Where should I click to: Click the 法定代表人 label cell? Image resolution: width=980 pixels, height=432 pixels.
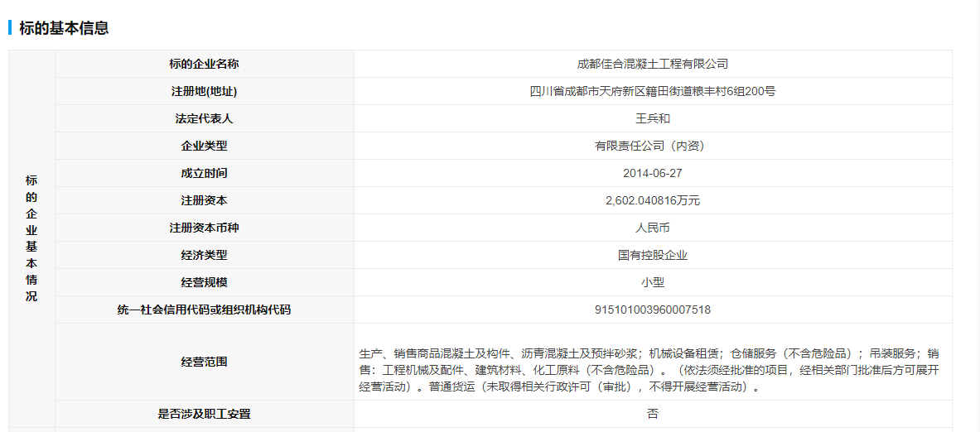coord(204,118)
